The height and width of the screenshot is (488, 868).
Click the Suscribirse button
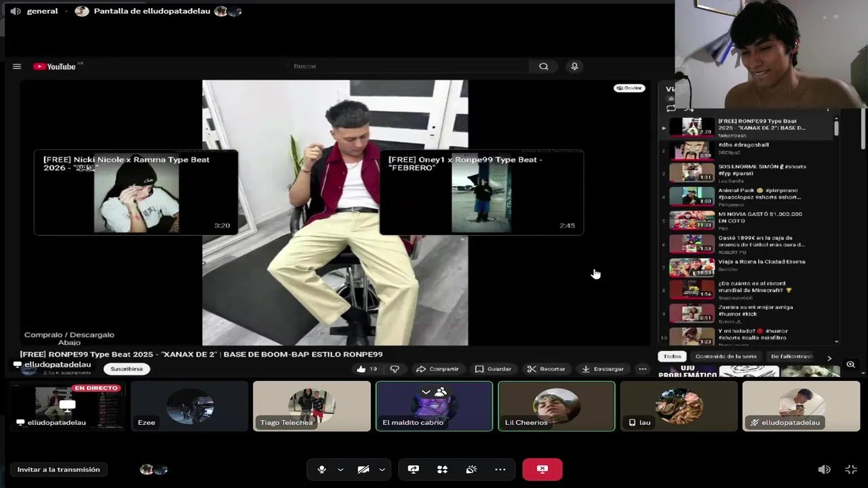click(127, 369)
